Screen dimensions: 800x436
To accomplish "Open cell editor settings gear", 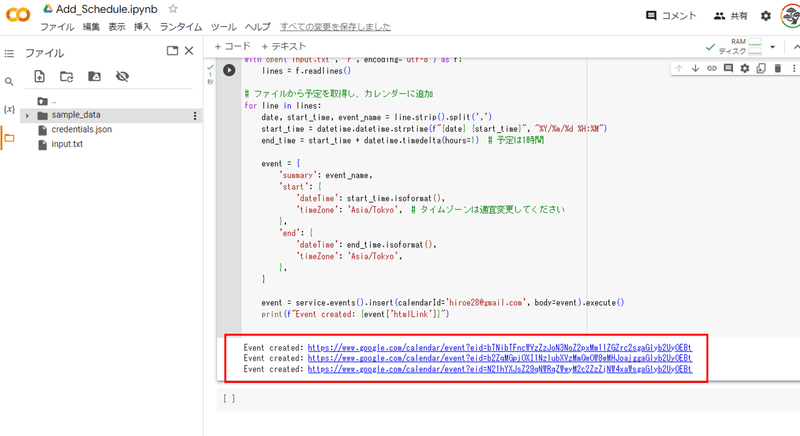I will point(745,68).
